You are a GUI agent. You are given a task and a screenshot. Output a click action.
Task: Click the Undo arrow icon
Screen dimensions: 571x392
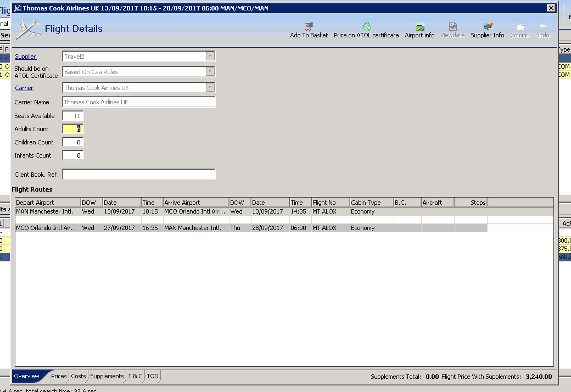(542, 26)
